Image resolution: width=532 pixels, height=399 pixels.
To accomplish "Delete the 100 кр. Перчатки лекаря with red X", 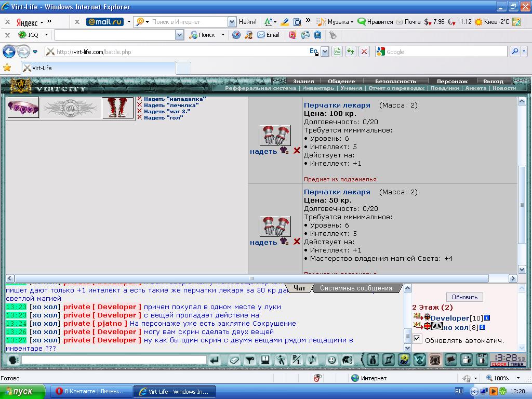I will (297, 150).
